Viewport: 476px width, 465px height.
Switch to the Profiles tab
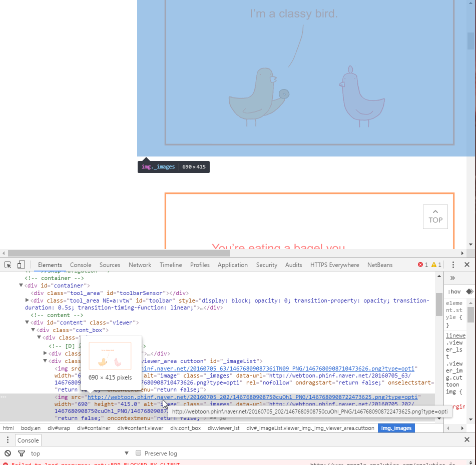tap(200, 265)
